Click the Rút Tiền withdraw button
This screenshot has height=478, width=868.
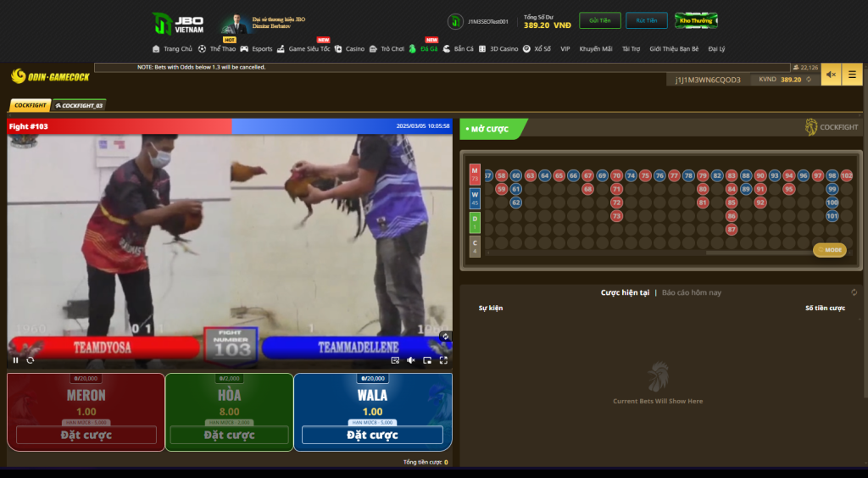pos(648,20)
